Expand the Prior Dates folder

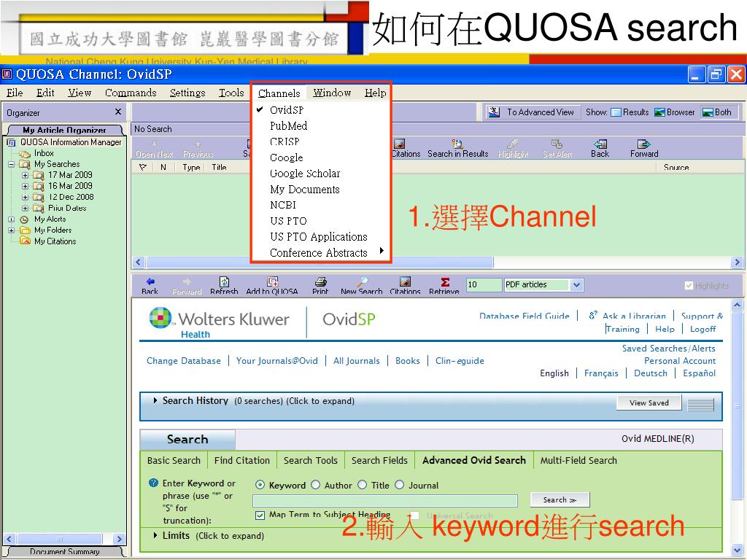pos(26,208)
